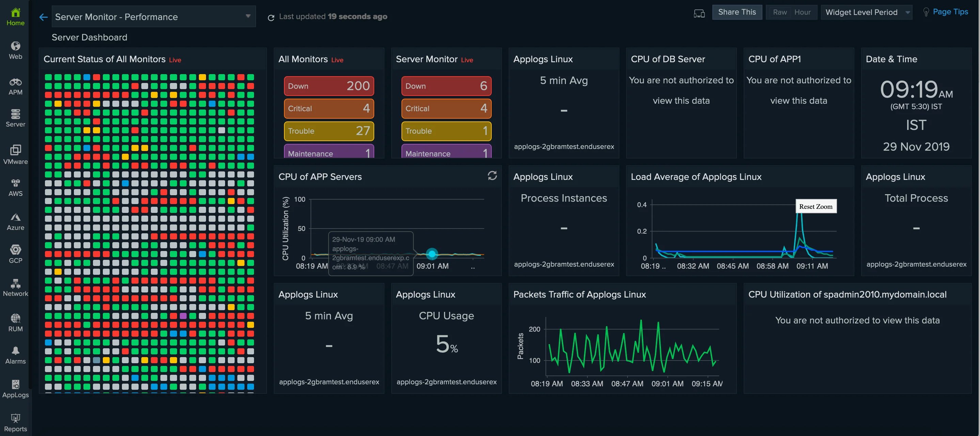980x436 pixels.
Task: Open the APM module
Action: (x=15, y=86)
